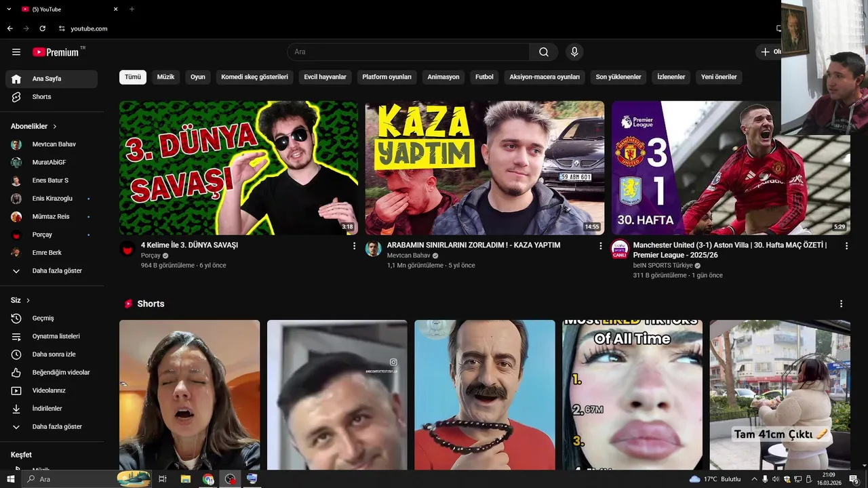The width and height of the screenshot is (868, 488).
Task: Select the İzlenenler chip
Action: (671, 77)
